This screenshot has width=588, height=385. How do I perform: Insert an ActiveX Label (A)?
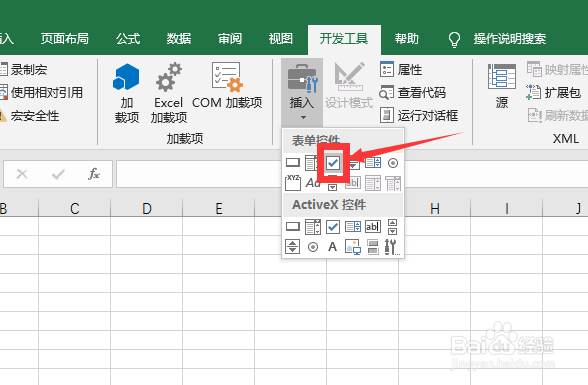[332, 247]
